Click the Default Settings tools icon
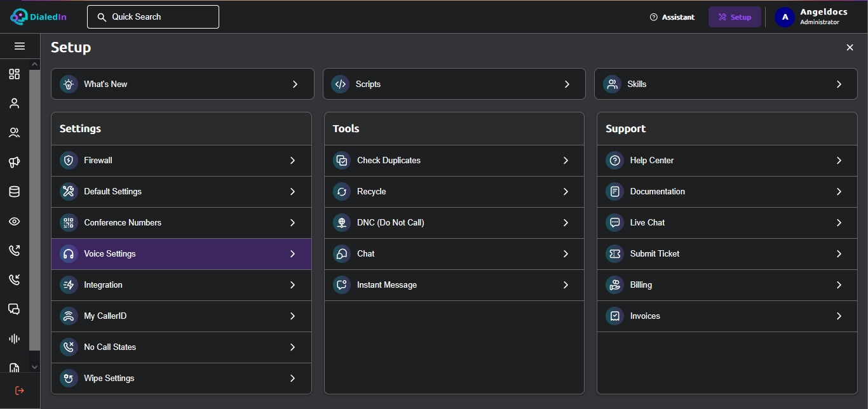The height and width of the screenshot is (409, 868). (x=69, y=192)
